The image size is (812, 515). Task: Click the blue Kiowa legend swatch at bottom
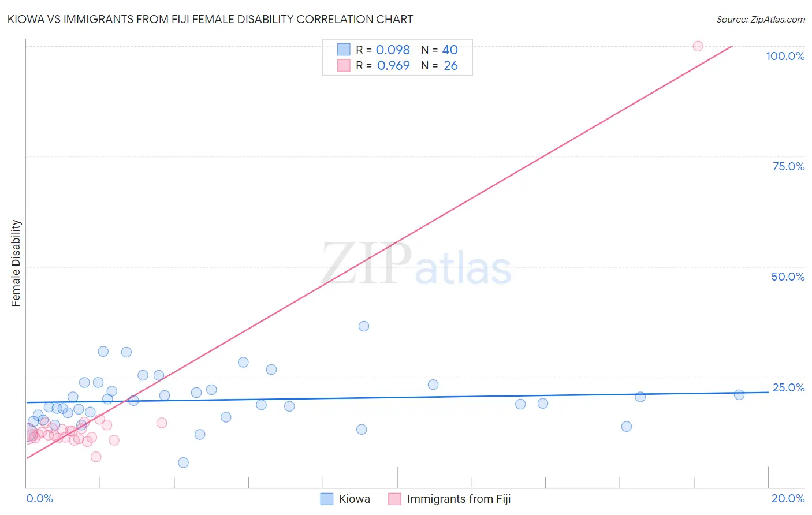(327, 499)
